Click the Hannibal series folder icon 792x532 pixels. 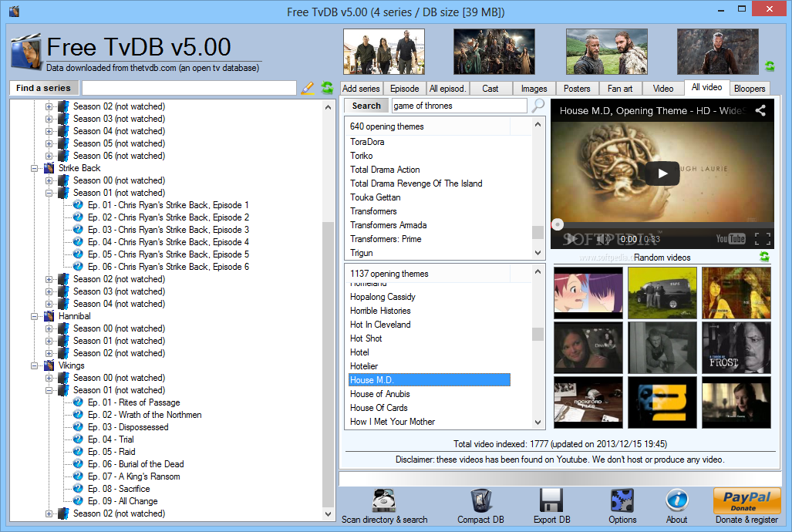[x=49, y=316]
